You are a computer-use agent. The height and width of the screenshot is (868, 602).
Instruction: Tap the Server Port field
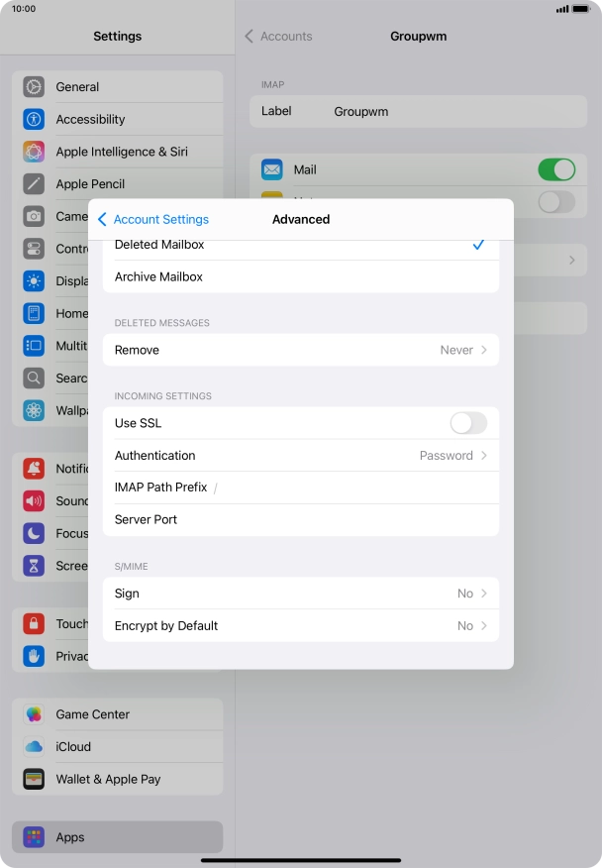click(x=300, y=520)
